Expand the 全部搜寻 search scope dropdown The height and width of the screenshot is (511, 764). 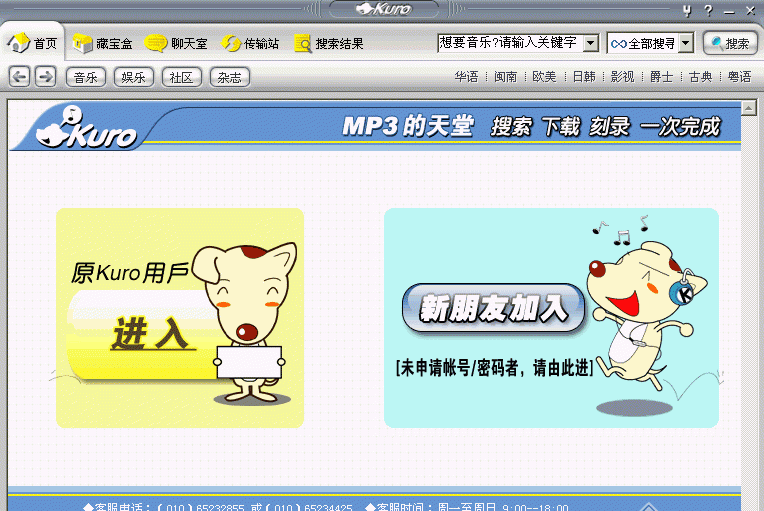[x=685, y=43]
